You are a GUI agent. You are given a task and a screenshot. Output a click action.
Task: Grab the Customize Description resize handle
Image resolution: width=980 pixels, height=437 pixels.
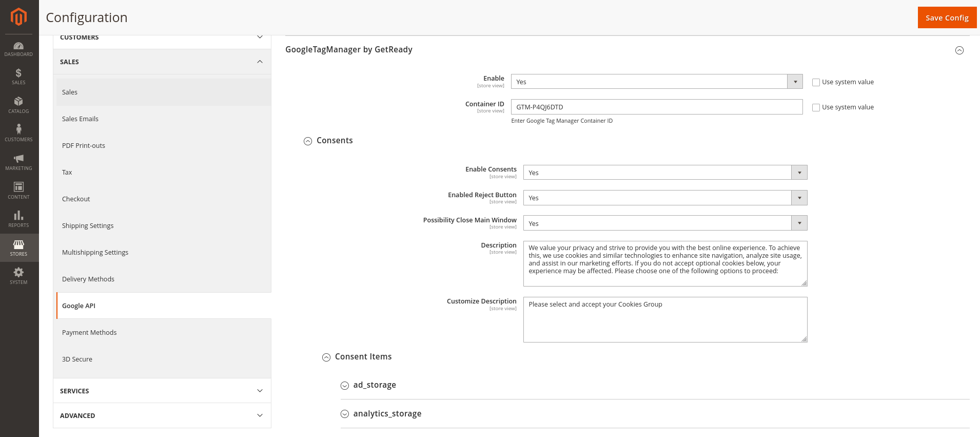(x=804, y=339)
